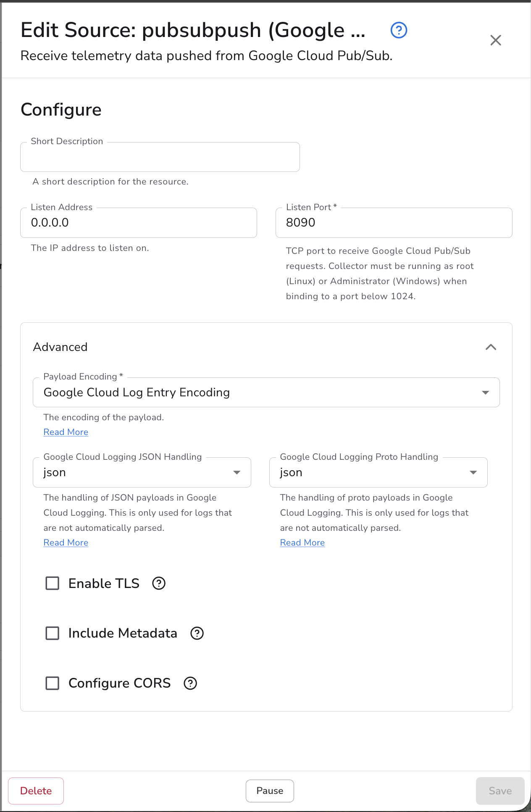This screenshot has height=812, width=531.
Task: Pause the pubsubpush source
Action: [270, 791]
